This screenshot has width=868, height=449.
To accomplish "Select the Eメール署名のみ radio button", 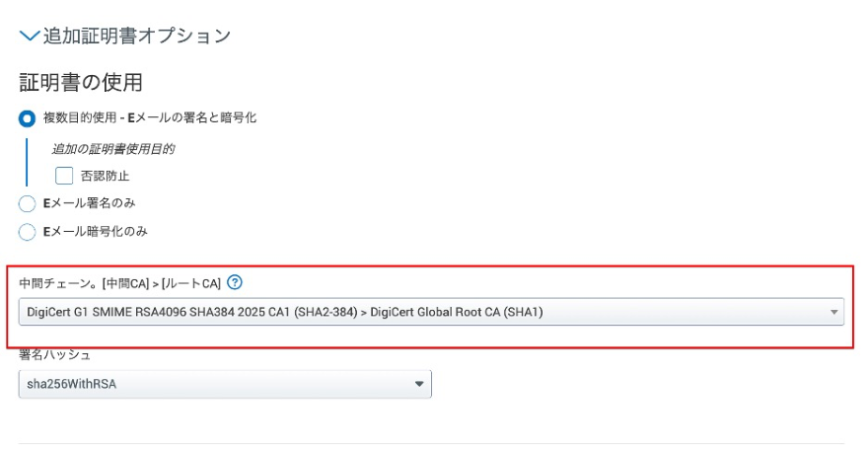I will (x=28, y=203).
